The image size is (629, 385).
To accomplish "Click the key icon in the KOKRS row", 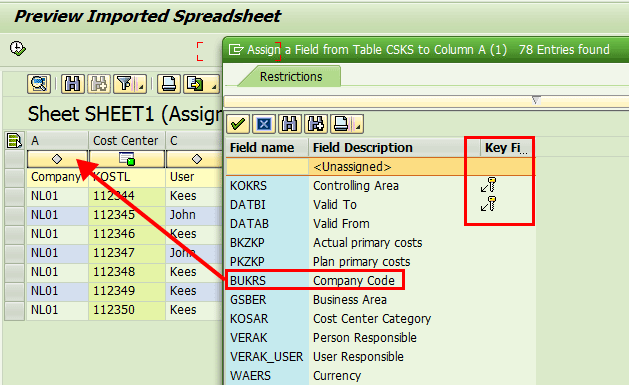I will tap(489, 185).
